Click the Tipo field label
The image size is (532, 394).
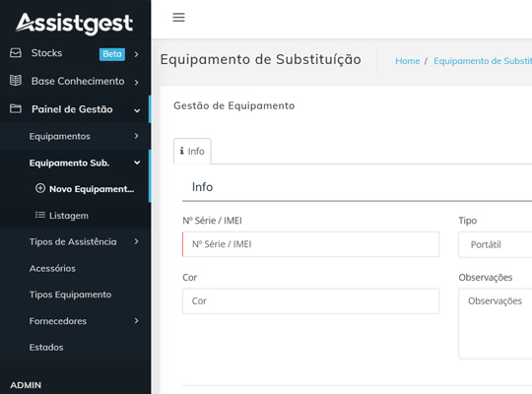tap(468, 221)
